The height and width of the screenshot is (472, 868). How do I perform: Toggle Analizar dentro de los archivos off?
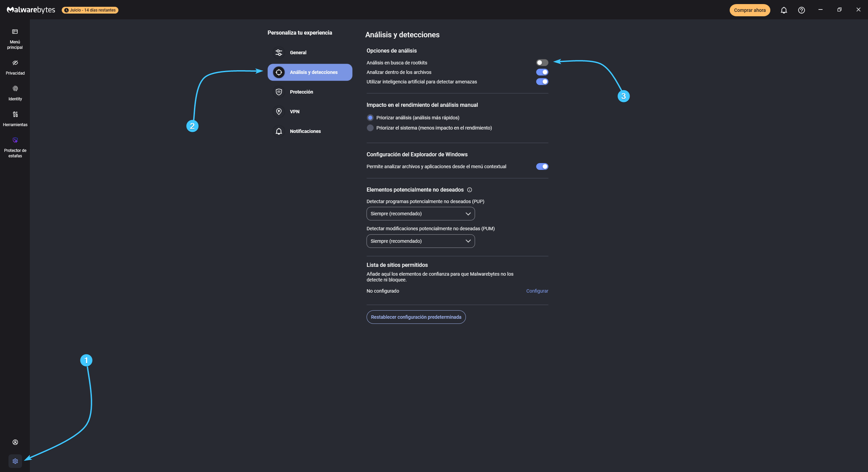(x=542, y=72)
